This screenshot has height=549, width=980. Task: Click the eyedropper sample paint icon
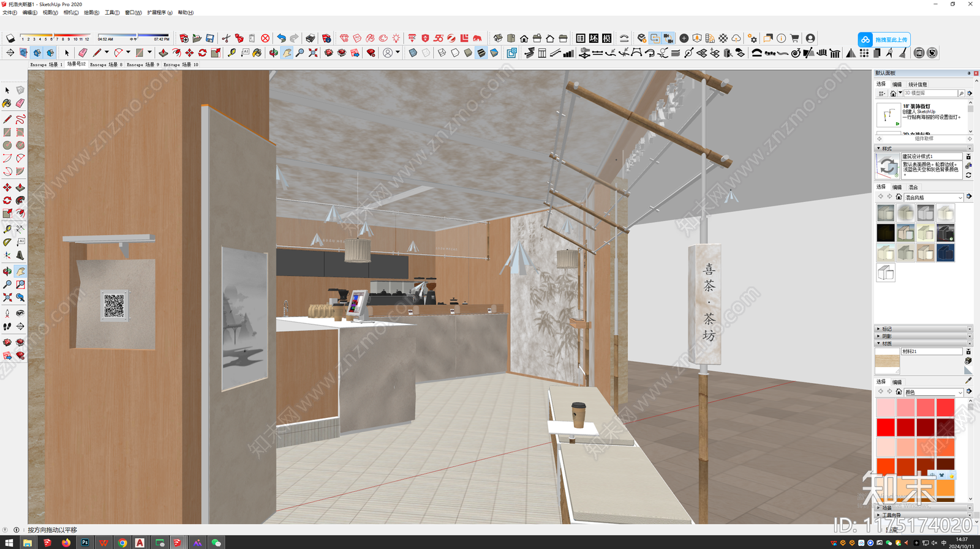tap(968, 380)
